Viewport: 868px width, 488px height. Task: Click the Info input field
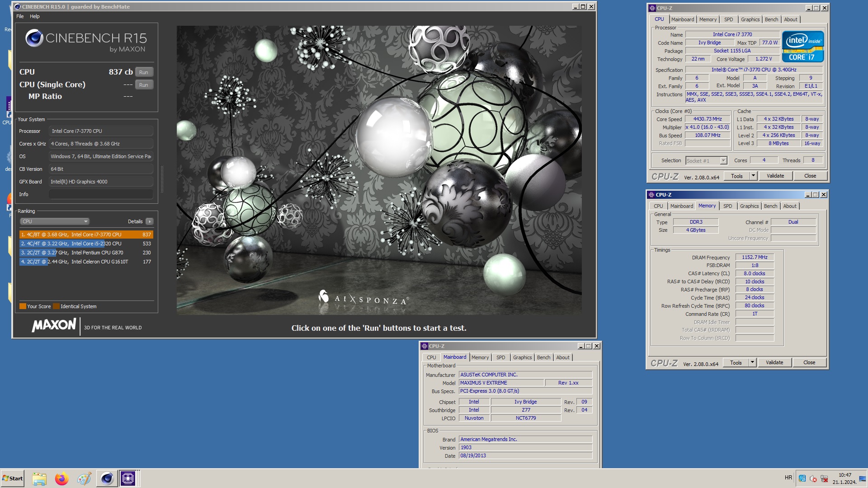point(101,194)
